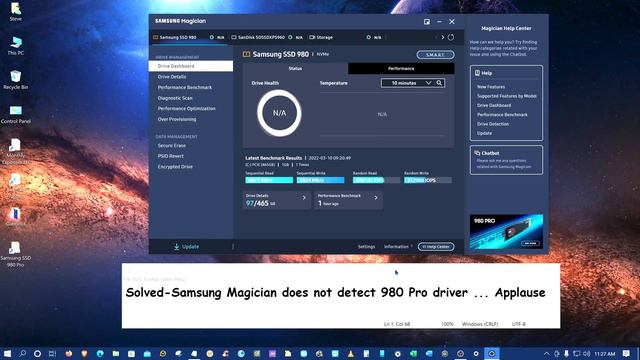640x360 pixels.
Task: Open This PC desktop icon
Action: 16,45
